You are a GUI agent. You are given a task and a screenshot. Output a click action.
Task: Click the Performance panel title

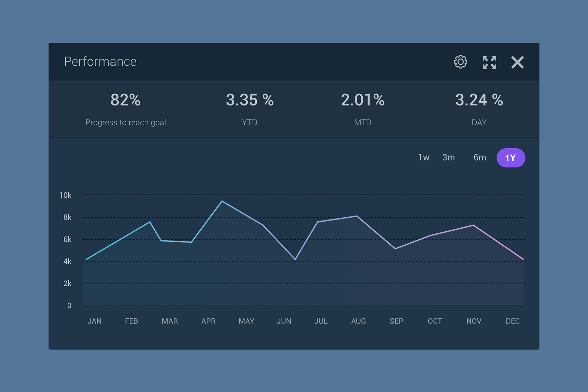pos(100,61)
